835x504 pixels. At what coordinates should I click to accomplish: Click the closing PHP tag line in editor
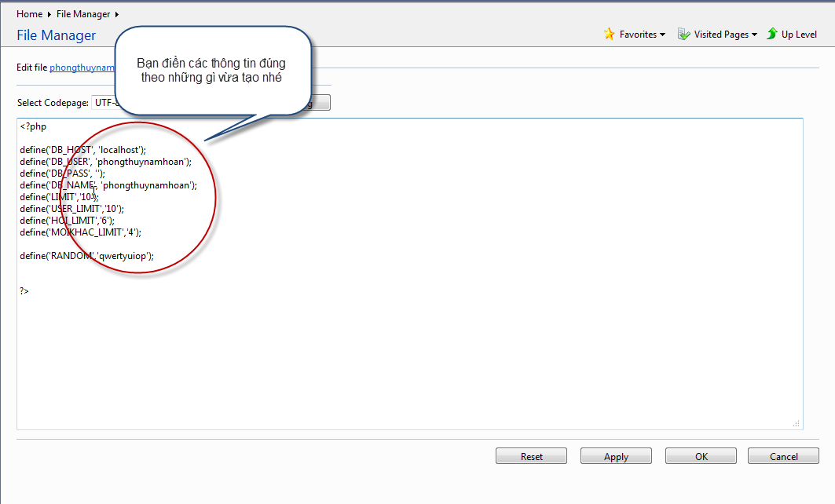(24, 290)
